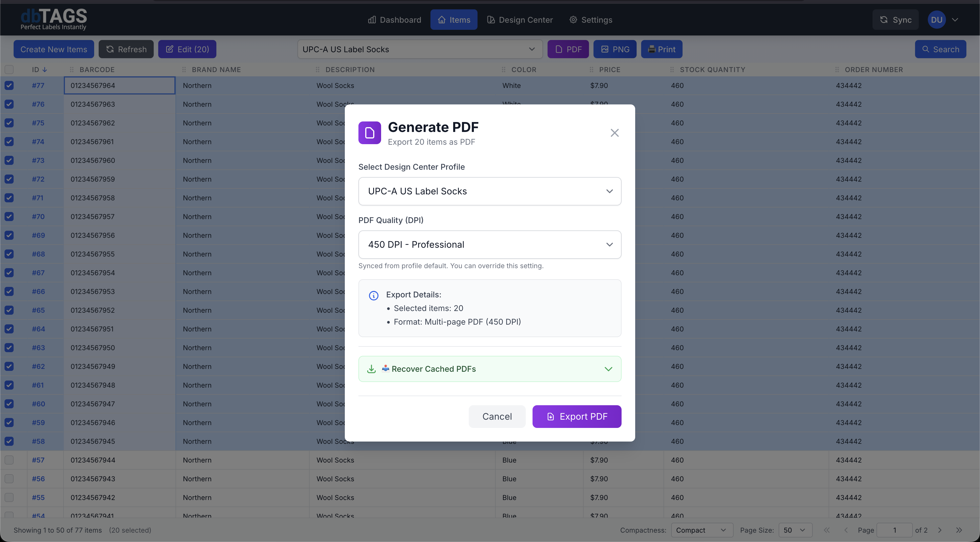
Task: Open the Dashboard section
Action: tap(394, 19)
